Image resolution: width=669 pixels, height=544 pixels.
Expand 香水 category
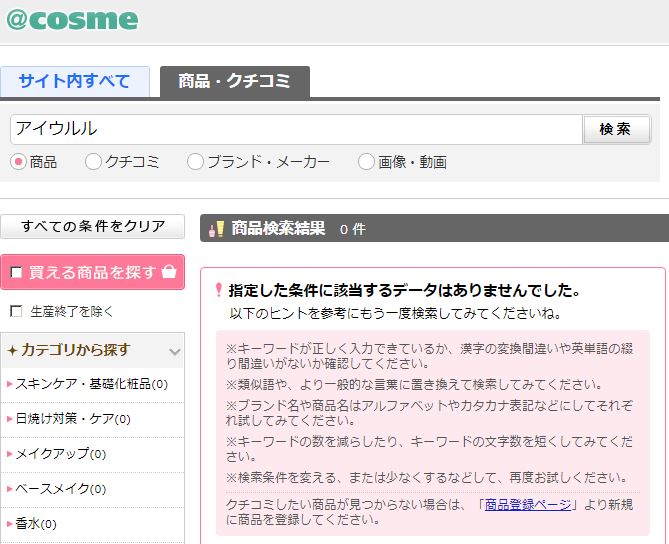coord(32,524)
